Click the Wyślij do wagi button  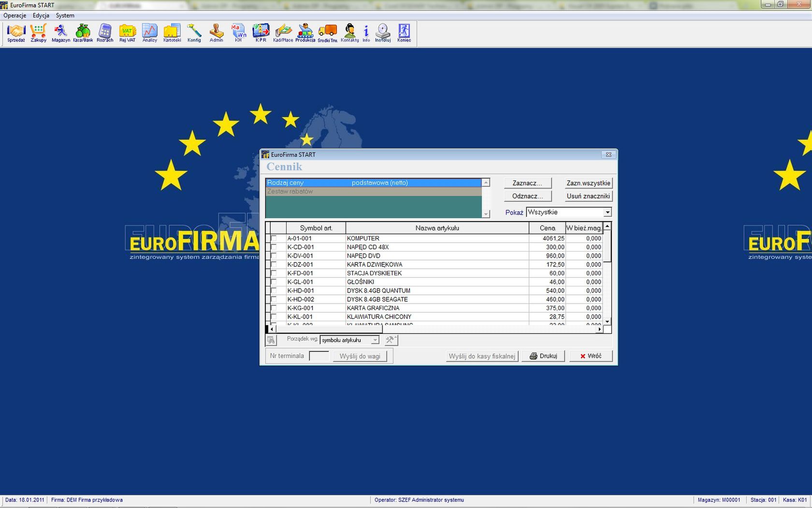pyautogui.click(x=360, y=356)
